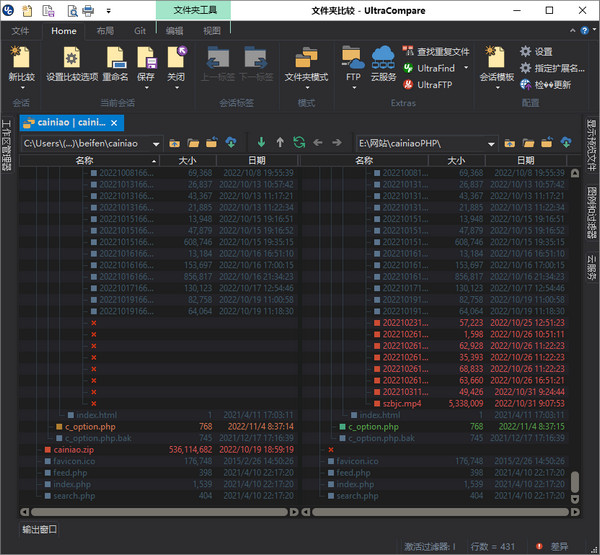
Task: Select cainiao.zip in left pane
Action: pyautogui.click(x=73, y=449)
